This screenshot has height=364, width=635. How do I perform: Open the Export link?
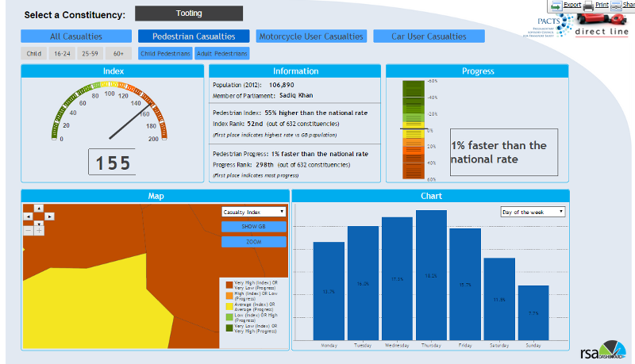tap(572, 5)
